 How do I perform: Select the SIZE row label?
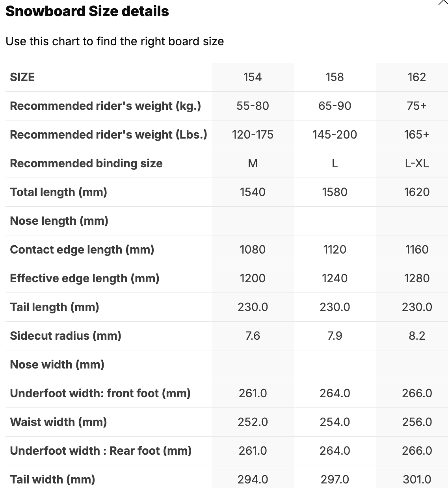point(22,77)
